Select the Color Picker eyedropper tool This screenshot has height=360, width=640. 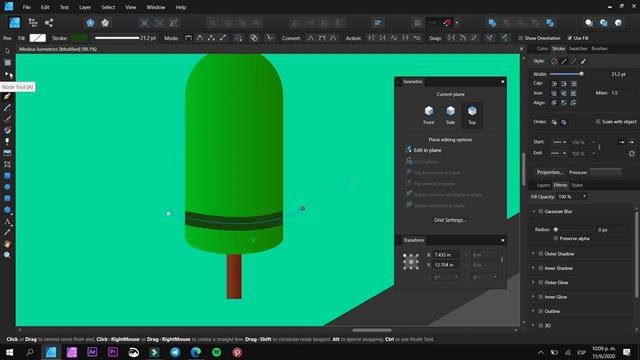point(7,232)
